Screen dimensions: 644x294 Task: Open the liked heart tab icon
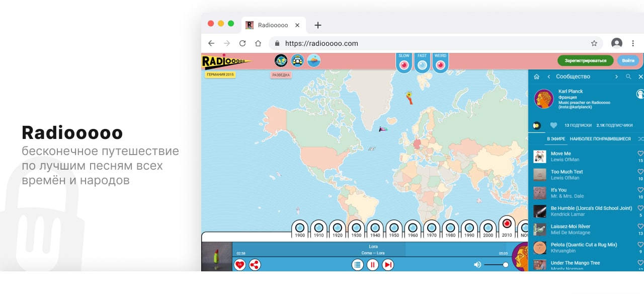(553, 125)
